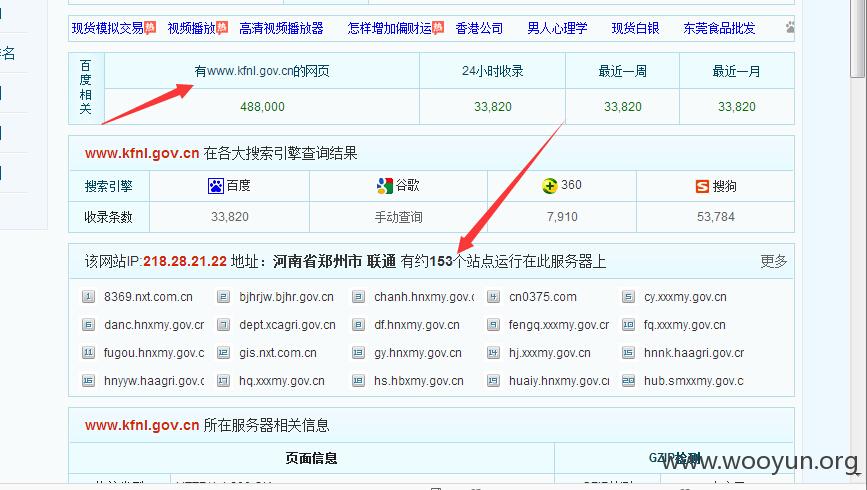Open site cy.xxxmy.gov.cn
This screenshot has height=490, width=867.
(685, 297)
